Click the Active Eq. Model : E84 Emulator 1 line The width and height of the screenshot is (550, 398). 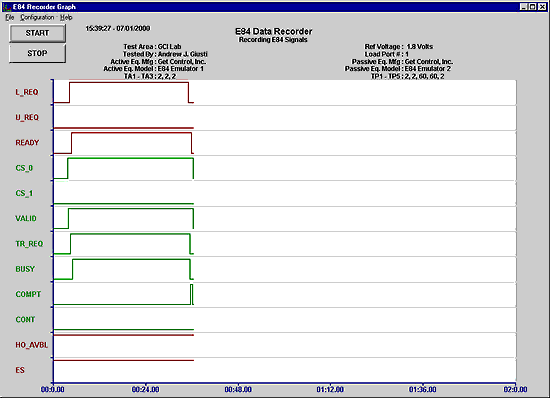pyautogui.click(x=153, y=69)
